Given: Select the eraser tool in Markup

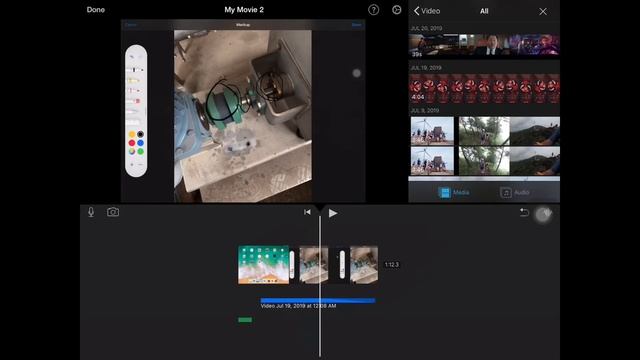Looking at the screenshot, I should coord(133,100).
